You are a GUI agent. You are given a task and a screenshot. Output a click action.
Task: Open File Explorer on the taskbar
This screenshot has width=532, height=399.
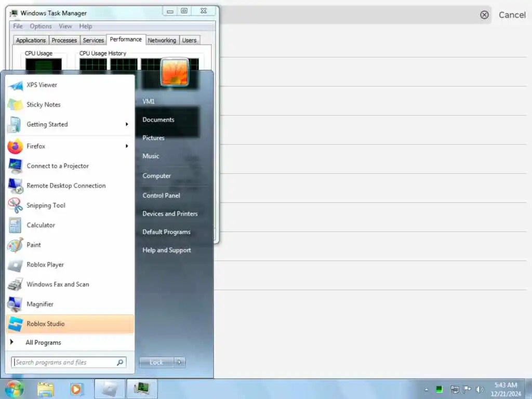tap(46, 389)
